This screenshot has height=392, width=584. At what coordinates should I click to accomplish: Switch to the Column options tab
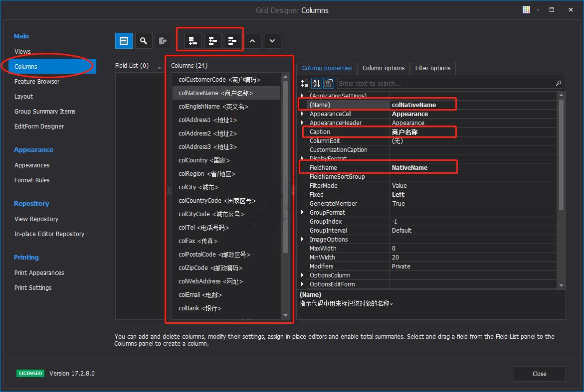(x=383, y=68)
